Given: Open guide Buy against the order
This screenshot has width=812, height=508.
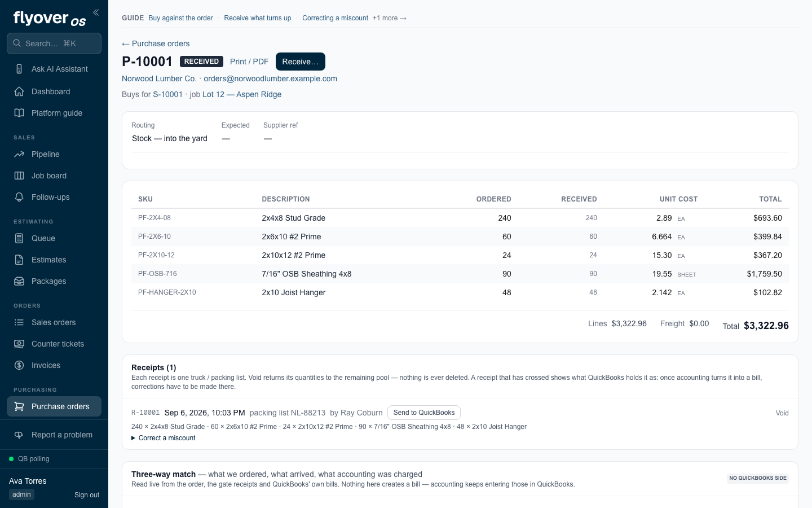Looking at the screenshot, I should pos(180,18).
